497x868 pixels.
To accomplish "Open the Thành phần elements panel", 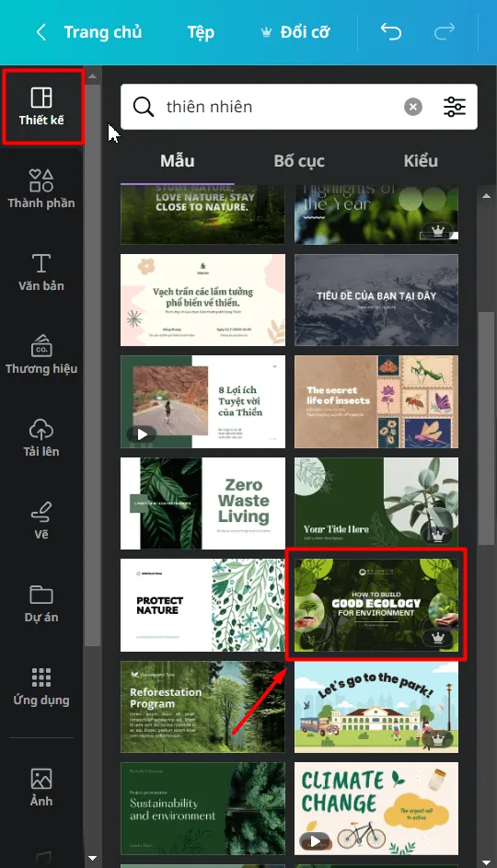I will pyautogui.click(x=41, y=190).
